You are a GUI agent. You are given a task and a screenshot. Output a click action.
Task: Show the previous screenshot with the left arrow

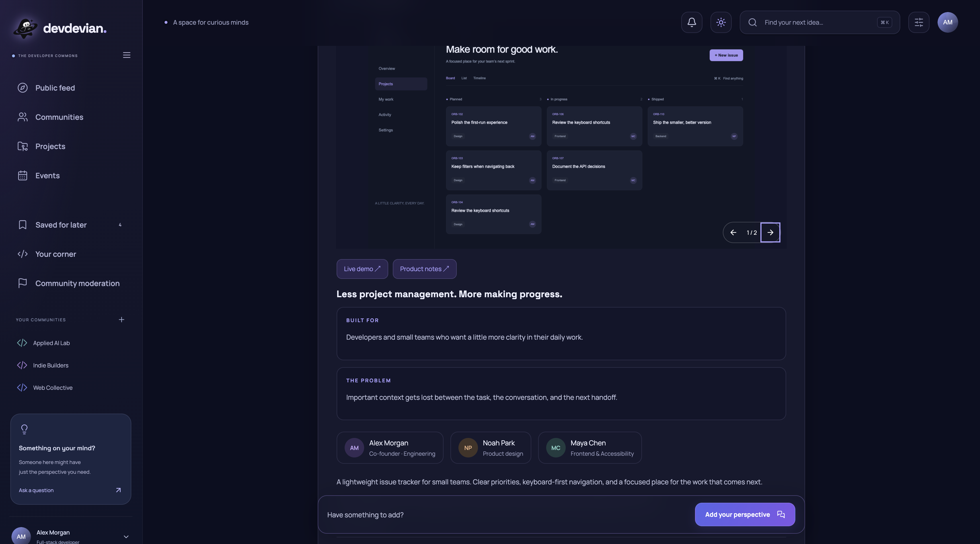733,232
